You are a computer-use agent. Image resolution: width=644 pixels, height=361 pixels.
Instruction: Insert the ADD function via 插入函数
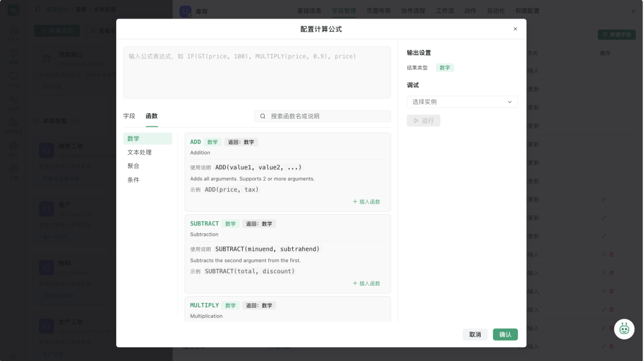[366, 202]
